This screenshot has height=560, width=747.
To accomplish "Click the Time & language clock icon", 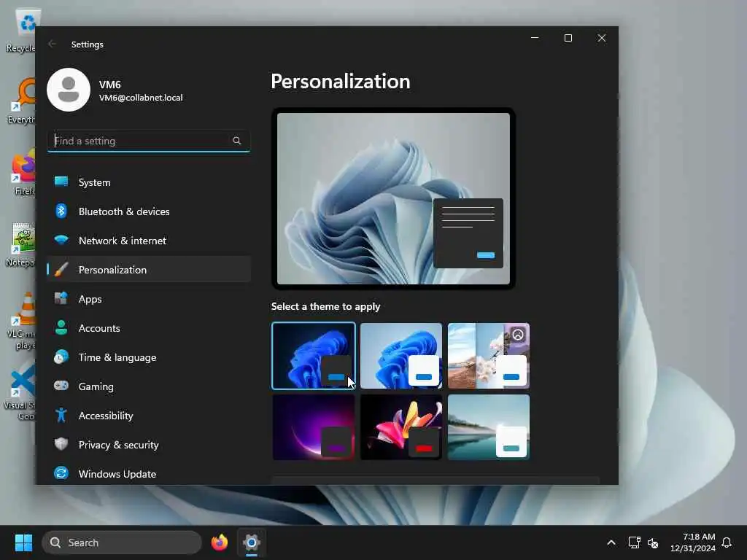I will coord(61,357).
